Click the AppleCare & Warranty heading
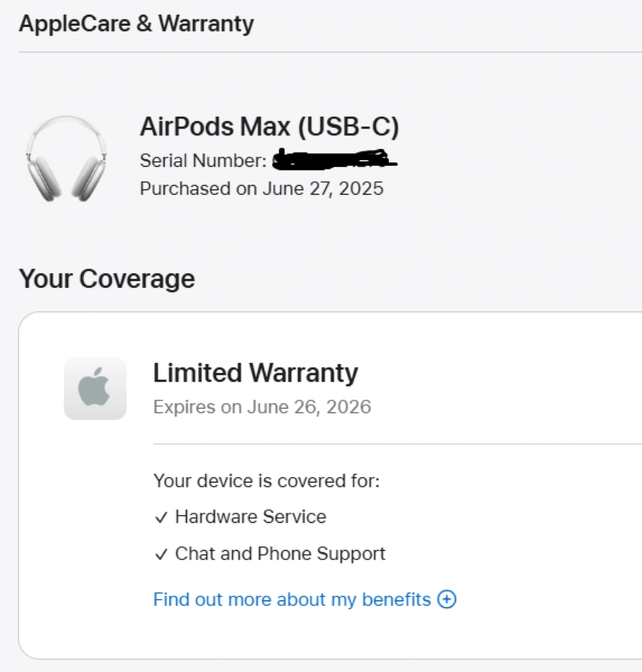 point(136,24)
